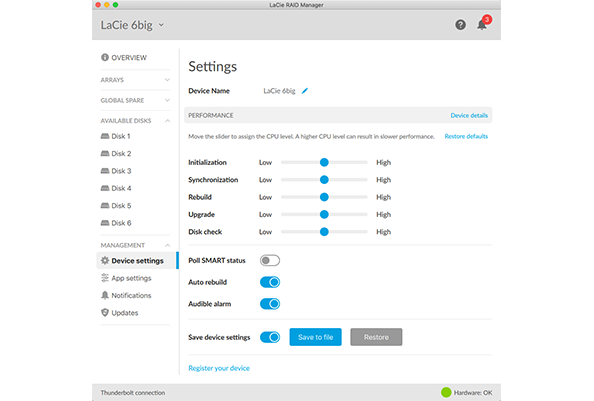Open Notifications in the Management menu
The image size is (594, 401).
pos(131,295)
